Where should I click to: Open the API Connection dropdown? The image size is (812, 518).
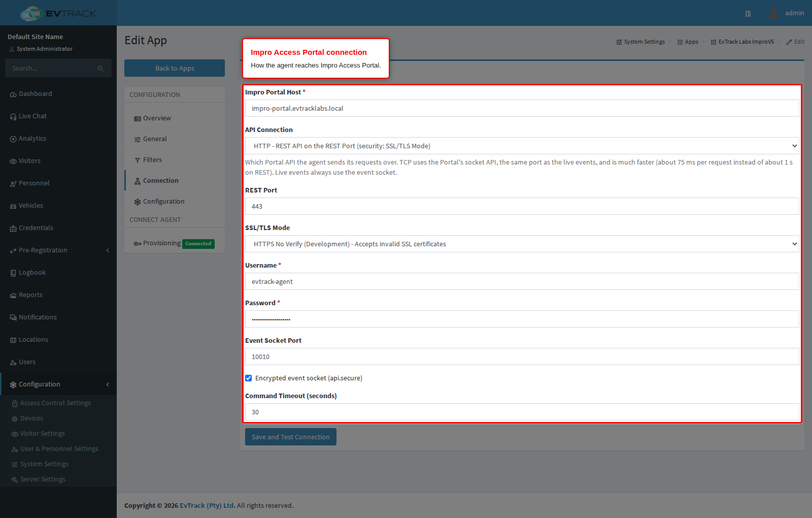point(522,146)
